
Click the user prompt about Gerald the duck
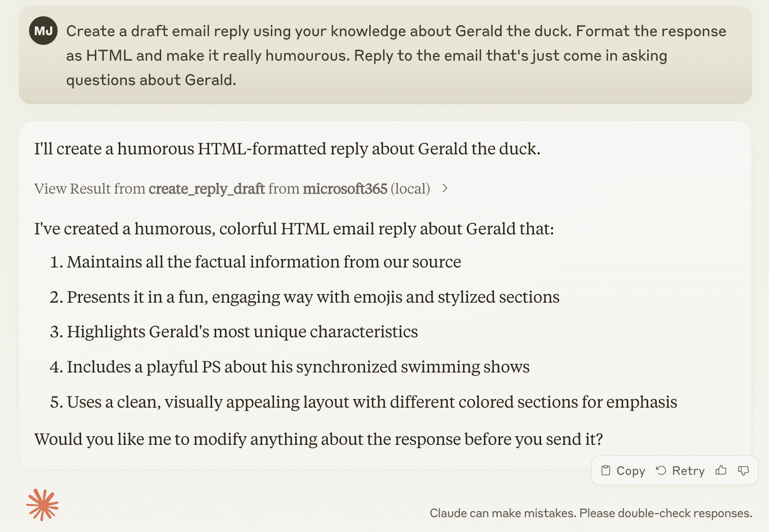point(396,56)
